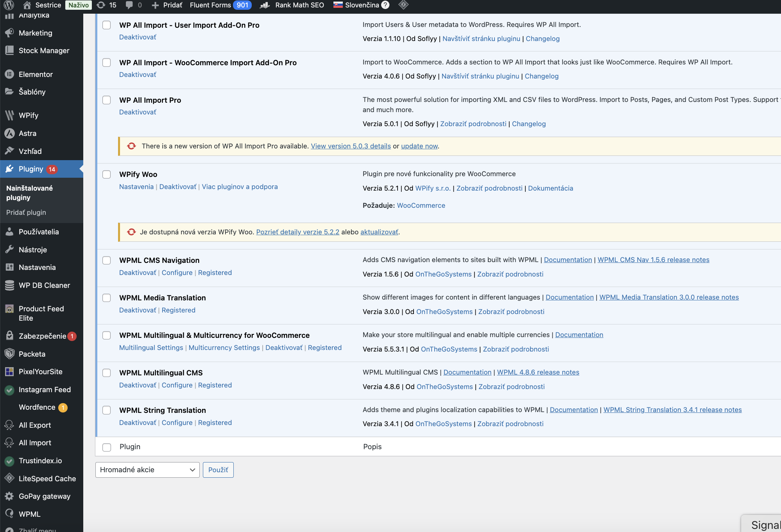Screen dimensions: 781x532
Task: Click the Elementor sidebar icon
Action: tap(9, 74)
